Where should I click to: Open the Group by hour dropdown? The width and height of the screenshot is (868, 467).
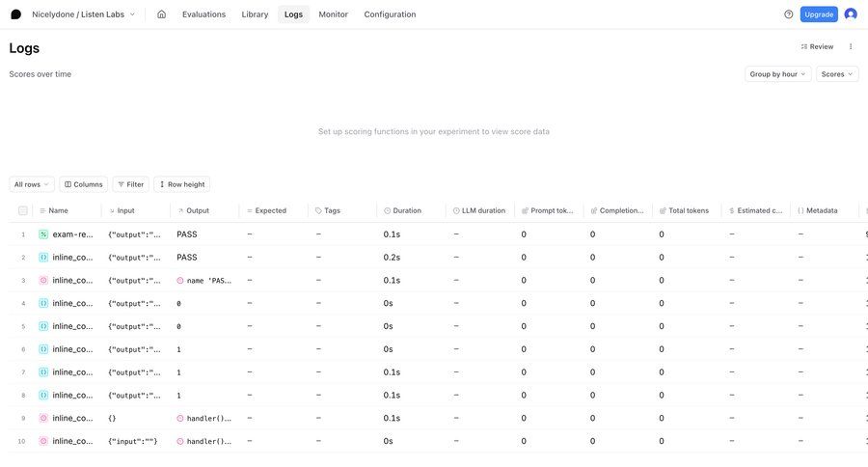pos(777,74)
